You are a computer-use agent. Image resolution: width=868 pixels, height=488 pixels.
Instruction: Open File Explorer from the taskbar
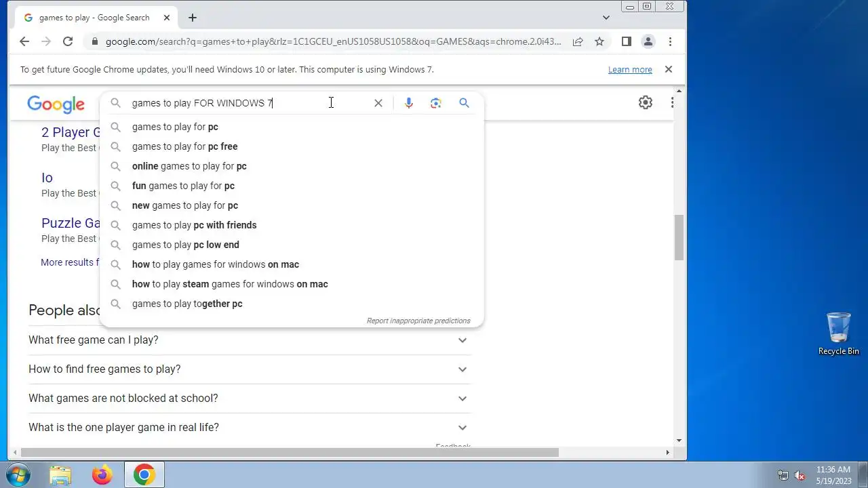[60, 475]
